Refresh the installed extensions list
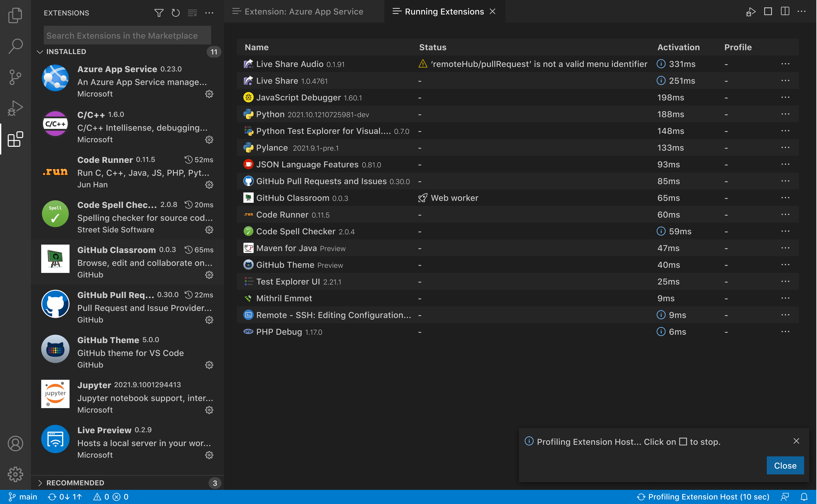 176,13
